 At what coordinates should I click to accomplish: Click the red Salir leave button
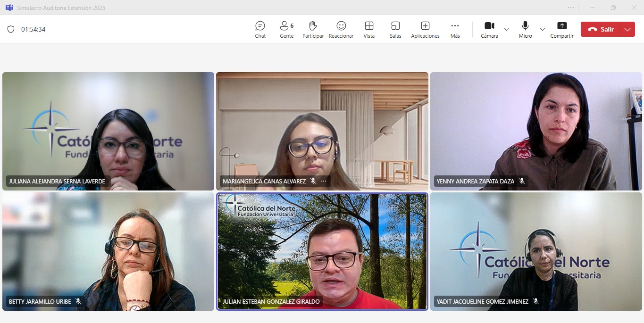coord(601,29)
